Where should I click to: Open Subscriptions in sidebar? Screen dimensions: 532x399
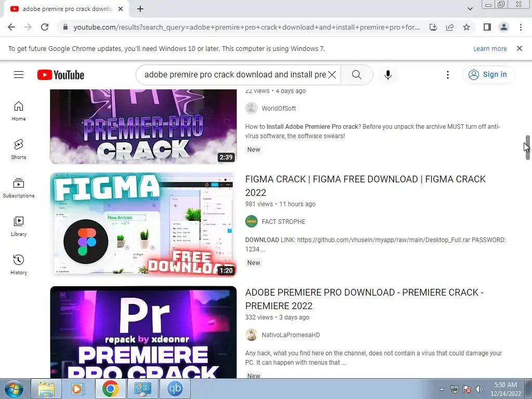[x=19, y=188]
